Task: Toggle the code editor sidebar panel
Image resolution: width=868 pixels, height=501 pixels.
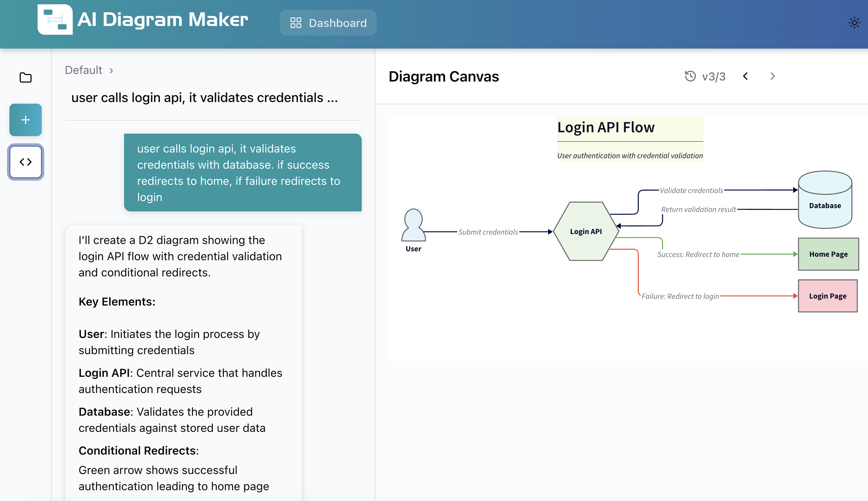Action: point(25,162)
